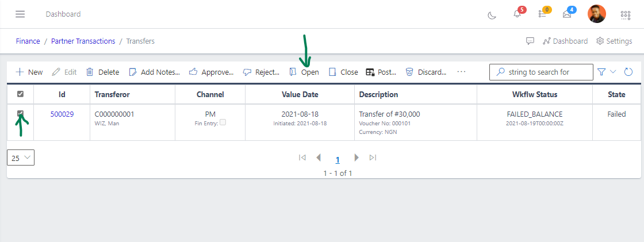Click the 1 - 1 of 1 record count
Viewport: 644px width, 242px height.
[x=338, y=174]
